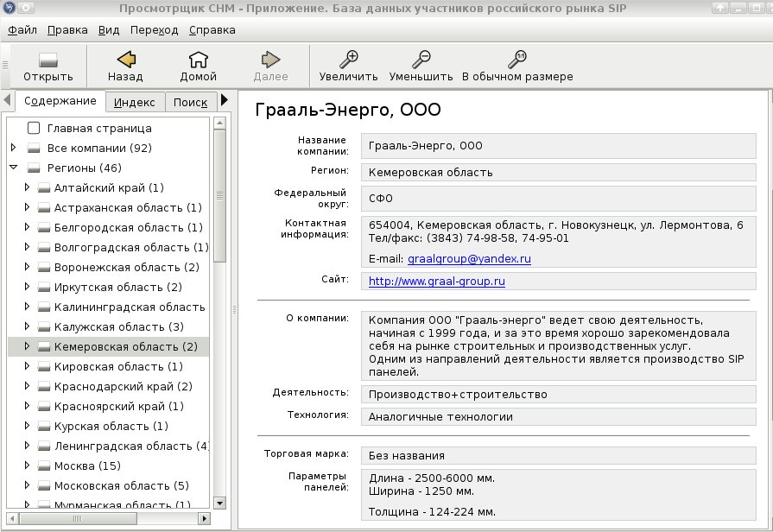Click the contents tree horizontal scrollbar thumb

tap(78, 518)
